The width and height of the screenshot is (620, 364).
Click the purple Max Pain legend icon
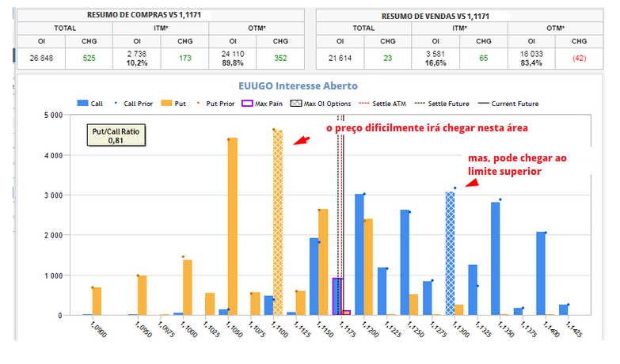coord(247,104)
